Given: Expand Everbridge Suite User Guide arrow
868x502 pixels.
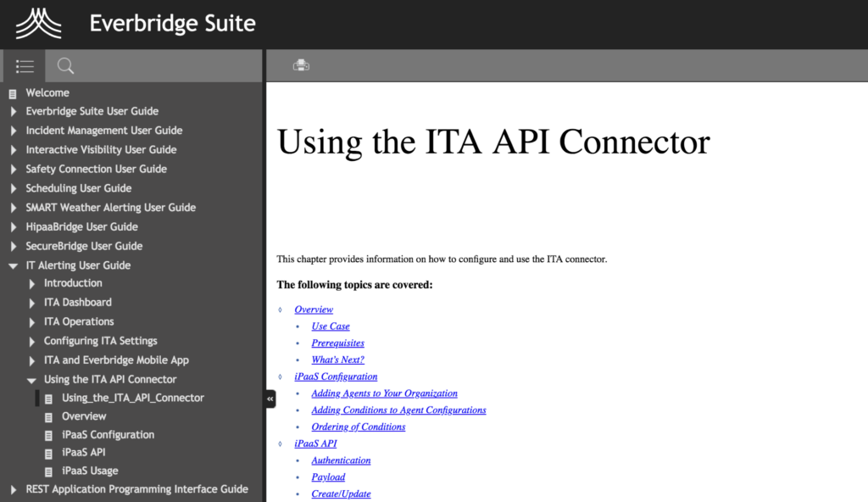Looking at the screenshot, I should click(x=14, y=111).
